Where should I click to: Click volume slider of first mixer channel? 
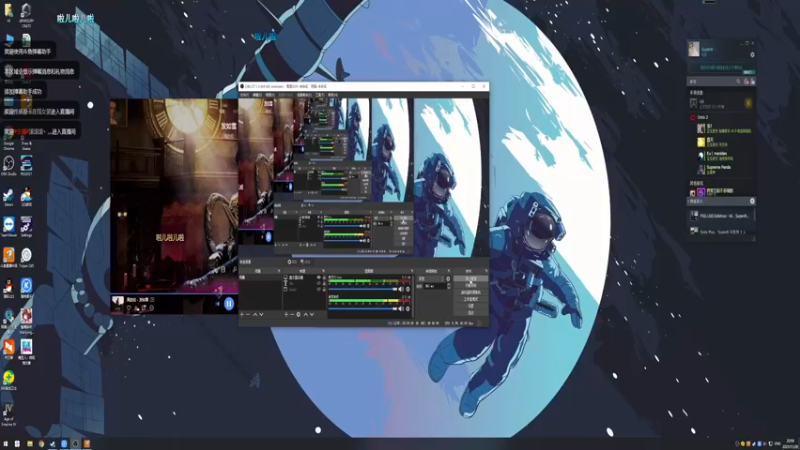363,289
